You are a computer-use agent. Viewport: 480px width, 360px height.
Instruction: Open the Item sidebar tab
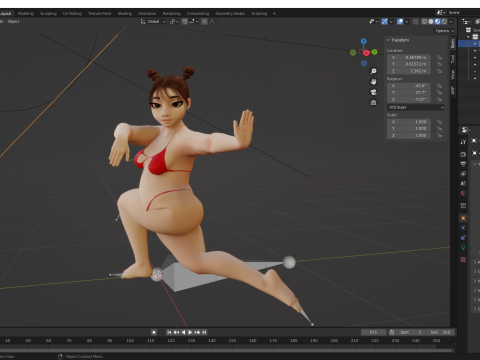[x=453, y=44]
